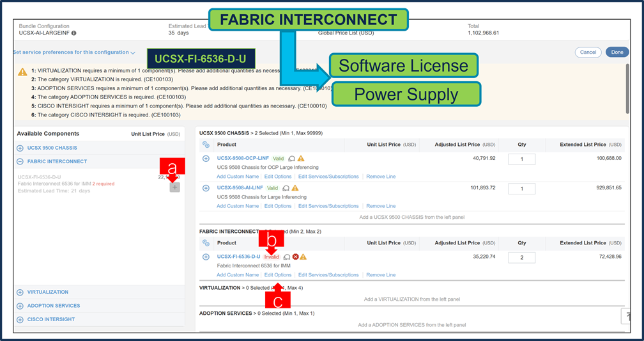The image size is (644, 341).
Task: Click the Qty field of UCSX-9508-AI-LINF
Action: click(x=521, y=189)
